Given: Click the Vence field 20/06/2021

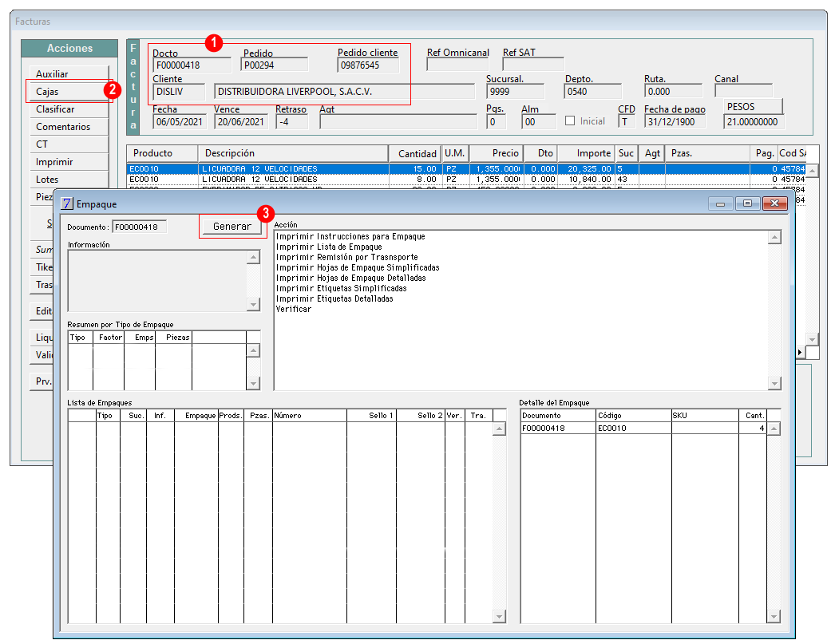Looking at the screenshot, I should [241, 121].
